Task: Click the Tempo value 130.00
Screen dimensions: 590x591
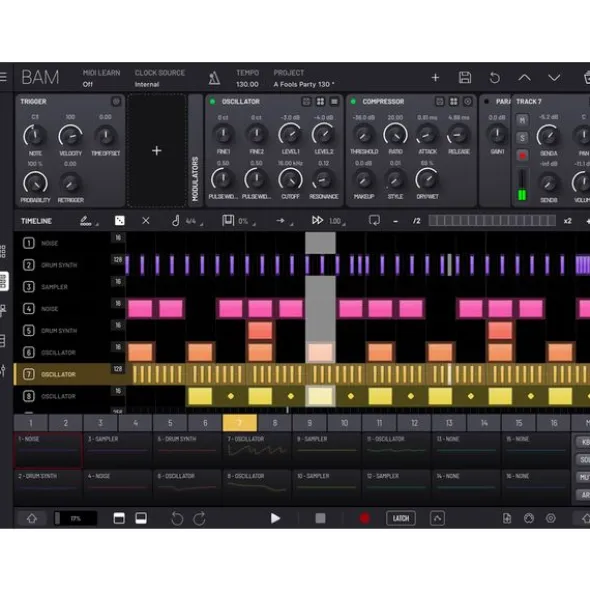Action: click(247, 84)
